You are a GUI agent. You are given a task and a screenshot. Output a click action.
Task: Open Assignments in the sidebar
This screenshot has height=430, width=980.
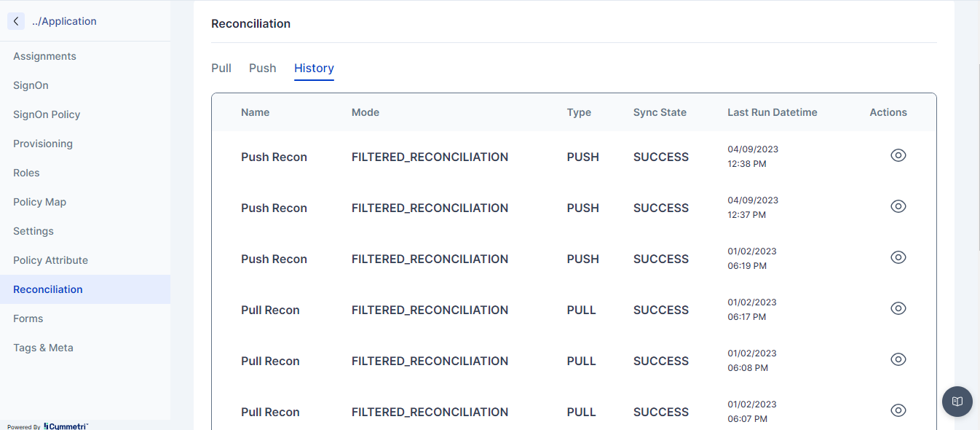tap(44, 56)
